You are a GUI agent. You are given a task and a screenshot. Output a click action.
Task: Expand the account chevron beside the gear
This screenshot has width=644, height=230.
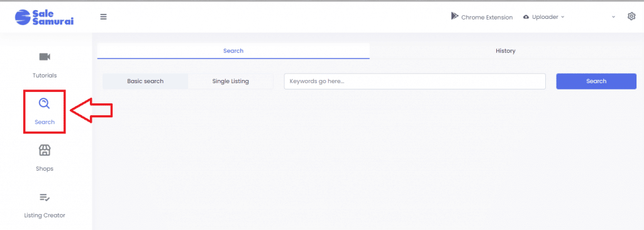tap(613, 17)
